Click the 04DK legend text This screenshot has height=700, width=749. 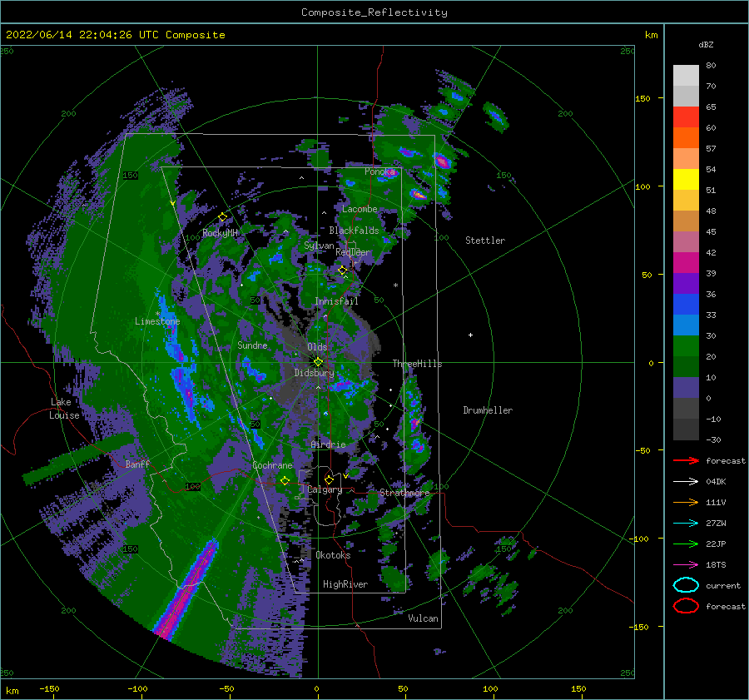pyautogui.click(x=716, y=482)
